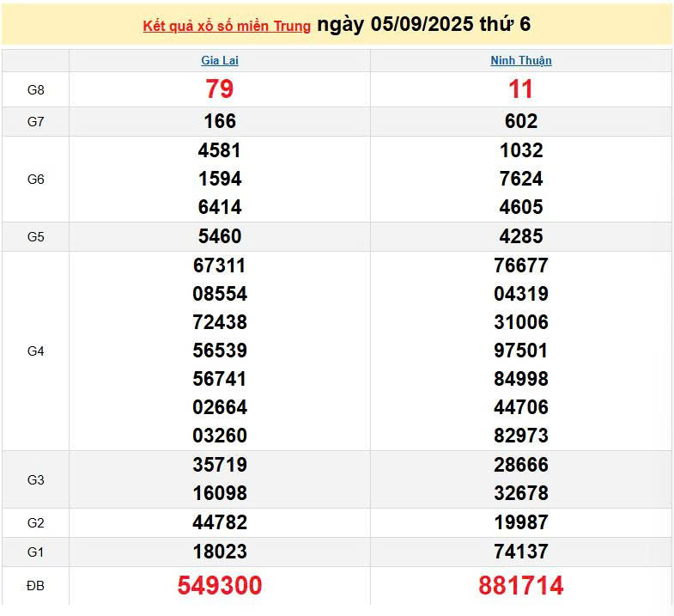Open the 'Kết quả xổ số miền Trung' link

[227, 27]
